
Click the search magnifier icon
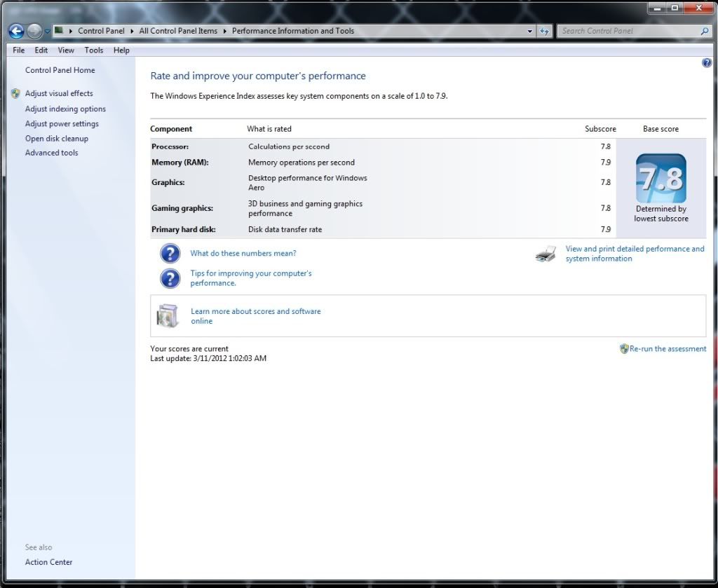(705, 31)
